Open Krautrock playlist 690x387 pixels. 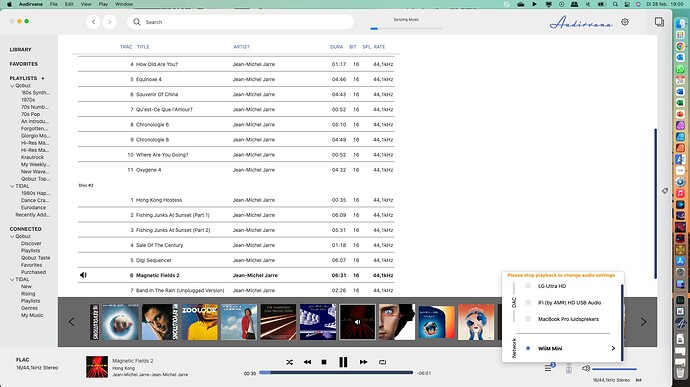pos(32,157)
